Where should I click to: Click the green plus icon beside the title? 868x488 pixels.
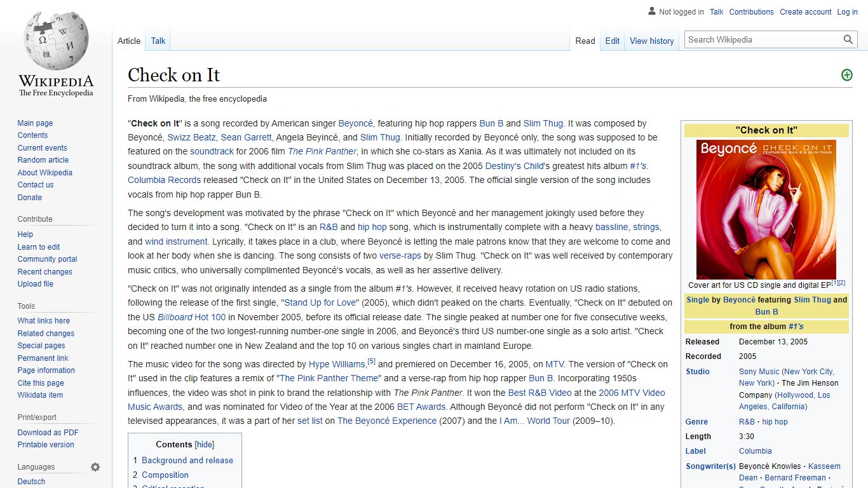point(846,75)
